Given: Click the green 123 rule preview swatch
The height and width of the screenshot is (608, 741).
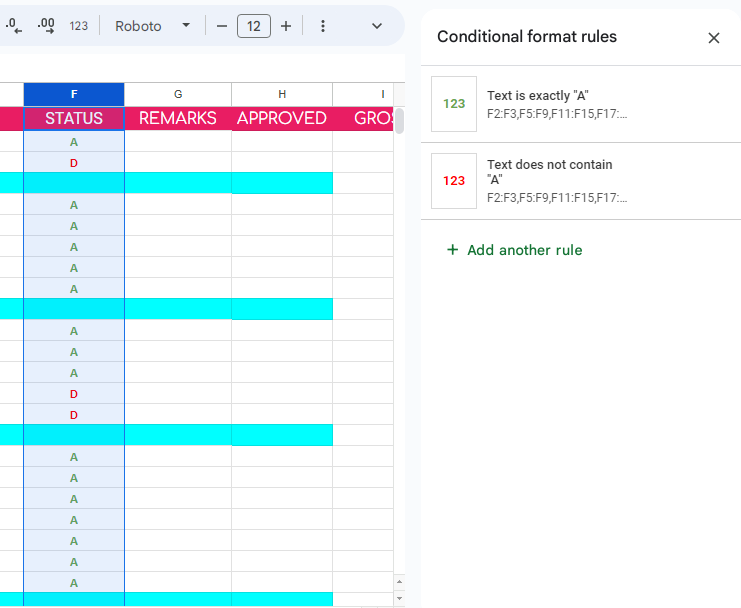Looking at the screenshot, I should (x=454, y=104).
